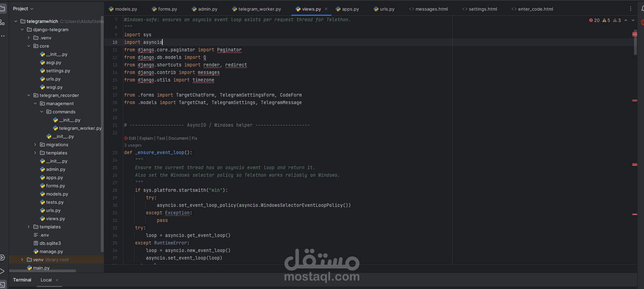
Task: Open more tool windows ellipsis icon
Action: click(x=2, y=36)
